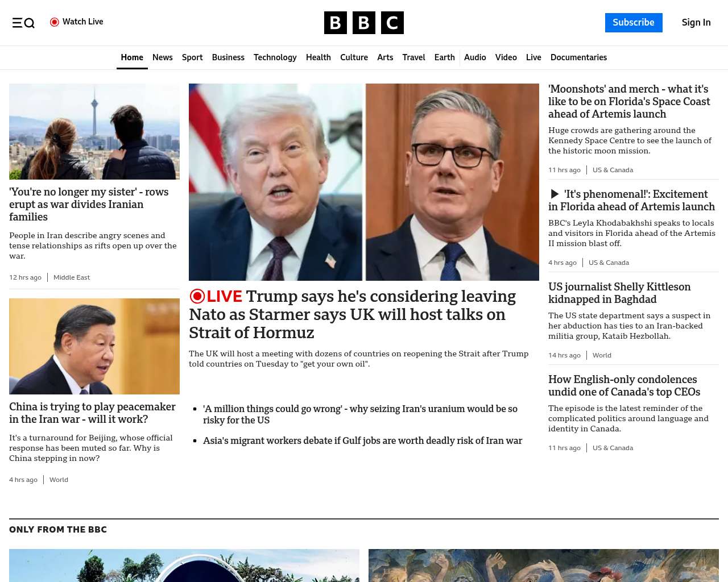Open the menu and search icon
This screenshot has height=582, width=728.
pyautogui.click(x=23, y=23)
